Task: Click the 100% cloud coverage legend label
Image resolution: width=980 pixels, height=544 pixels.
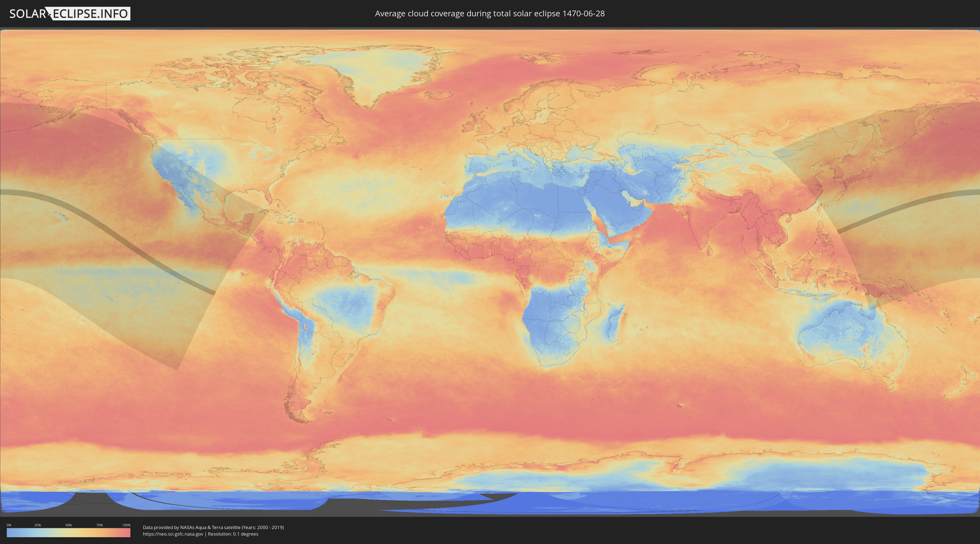Action: (x=126, y=525)
